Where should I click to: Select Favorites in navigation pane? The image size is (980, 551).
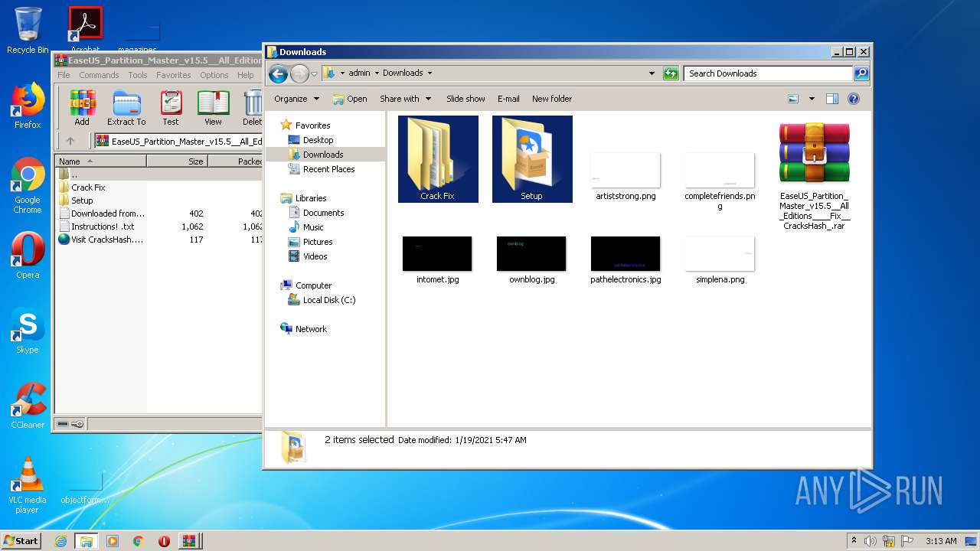[x=312, y=126]
